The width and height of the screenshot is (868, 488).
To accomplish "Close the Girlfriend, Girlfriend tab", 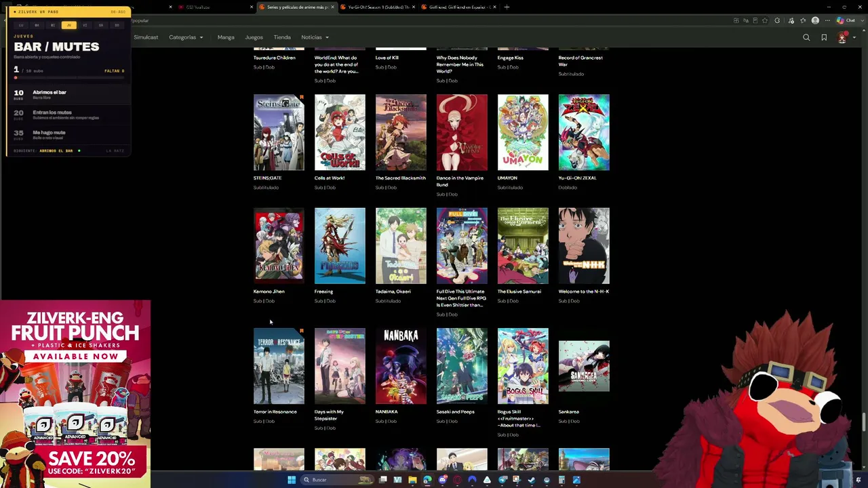I will pyautogui.click(x=494, y=7).
